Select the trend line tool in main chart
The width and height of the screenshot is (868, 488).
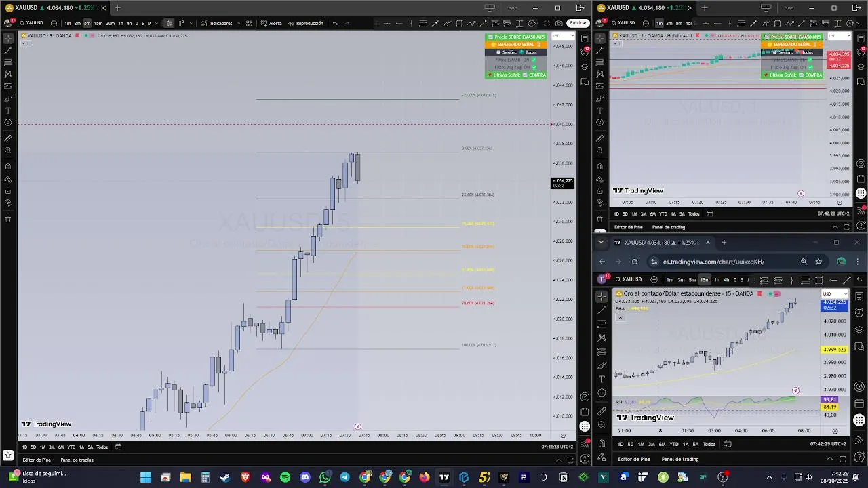8,50
